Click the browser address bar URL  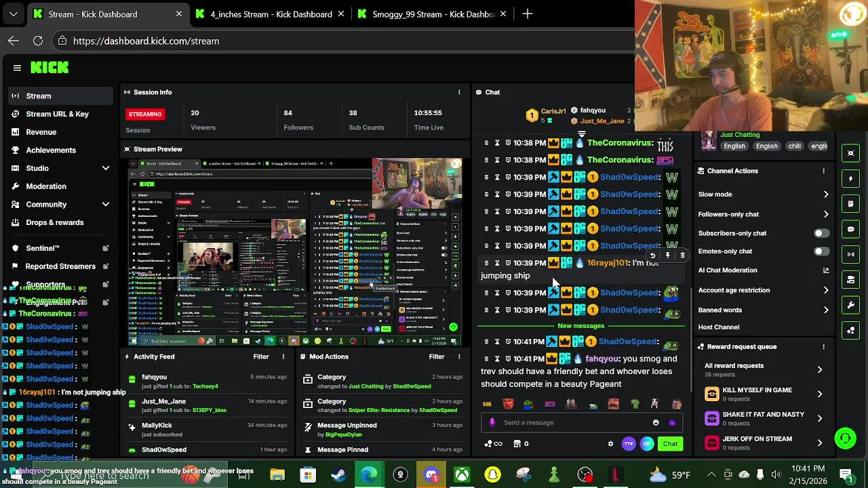[x=146, y=41]
